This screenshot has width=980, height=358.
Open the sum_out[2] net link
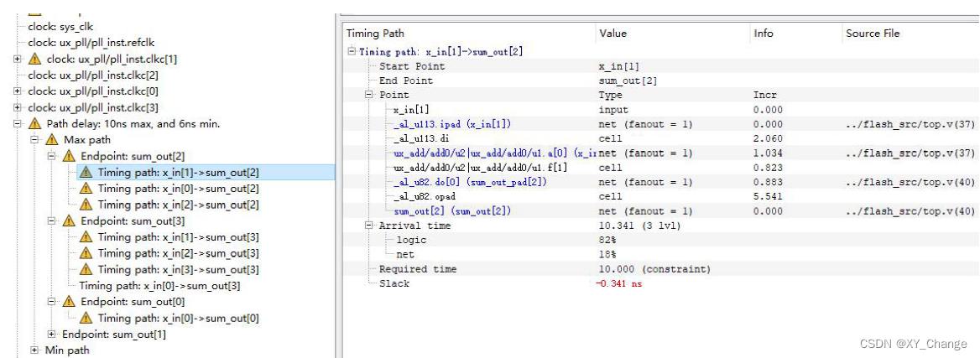(453, 211)
